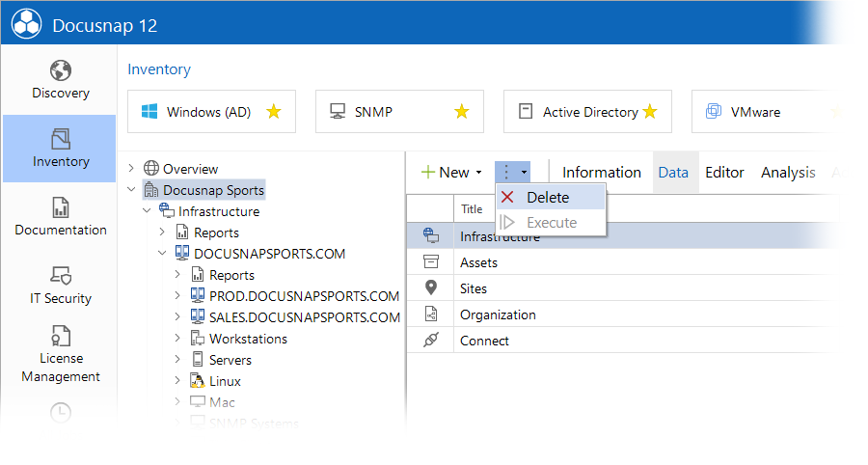Click the Docusnap logo icon

coord(27,24)
